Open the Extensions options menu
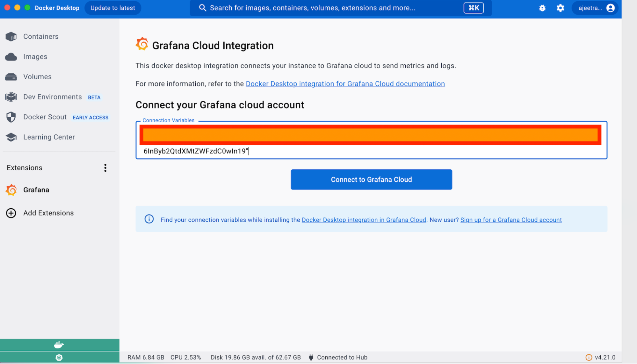The width and height of the screenshot is (637, 364). (x=105, y=168)
